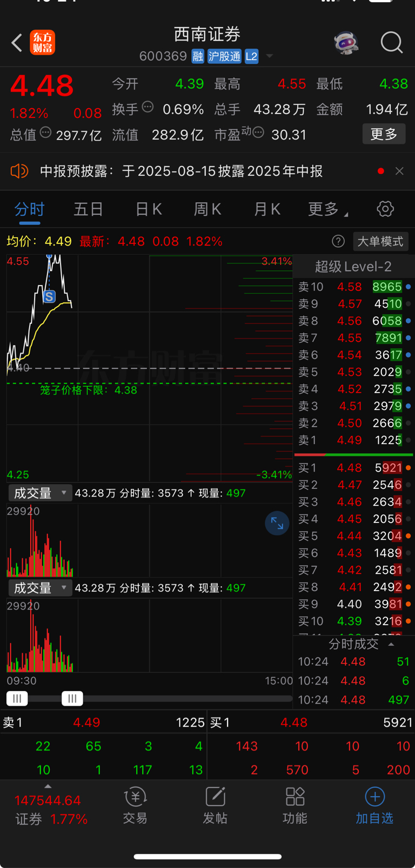Open the 发帖 post icon
Viewport: 415px width, 868px height.
[x=215, y=806]
